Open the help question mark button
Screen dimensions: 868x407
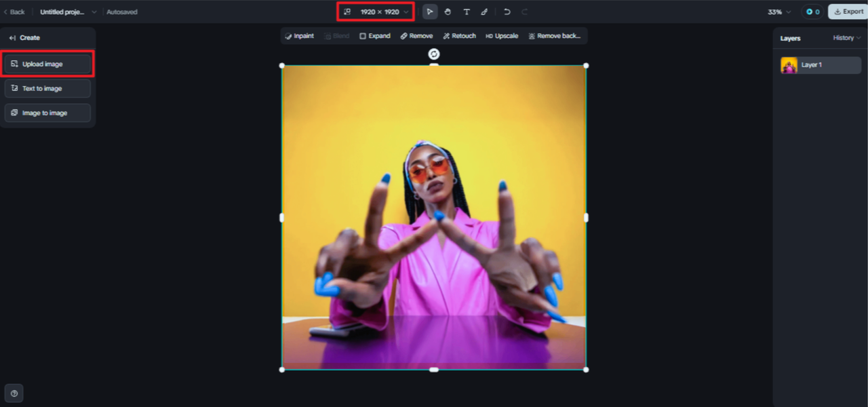point(14,393)
